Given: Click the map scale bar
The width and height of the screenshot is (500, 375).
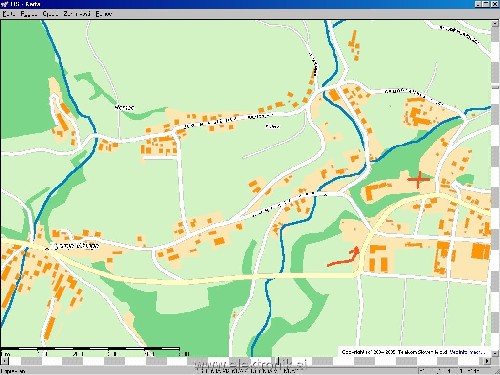Looking at the screenshot, I should (91, 351).
